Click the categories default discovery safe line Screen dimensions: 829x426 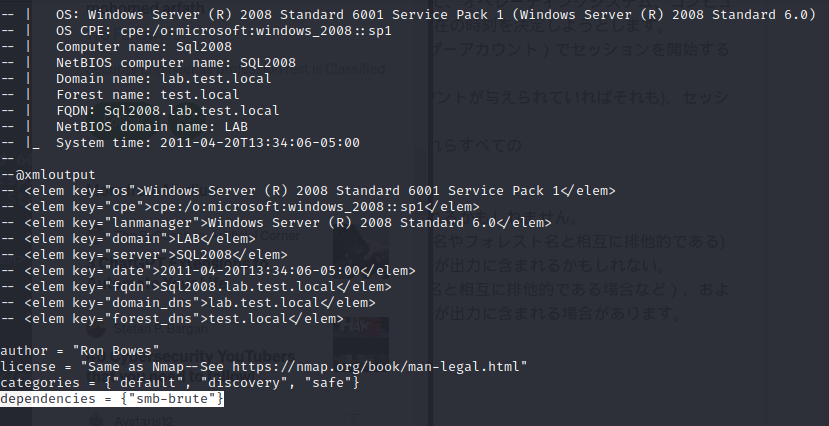tap(180, 382)
